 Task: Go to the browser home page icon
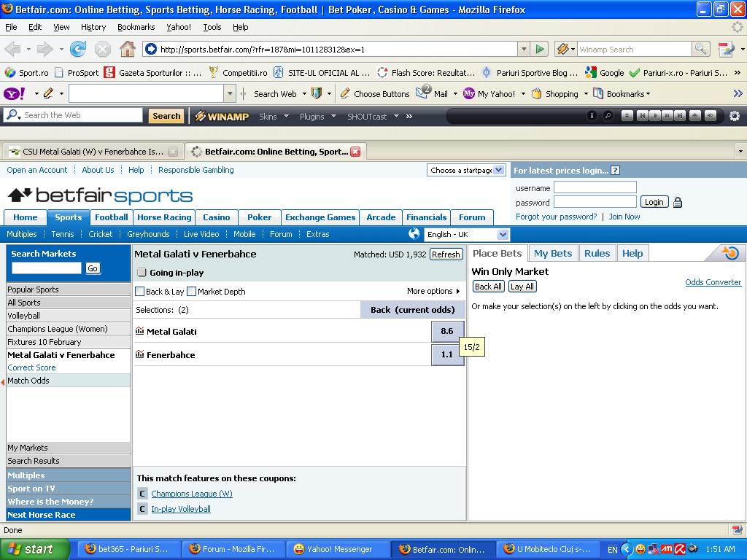click(x=127, y=49)
